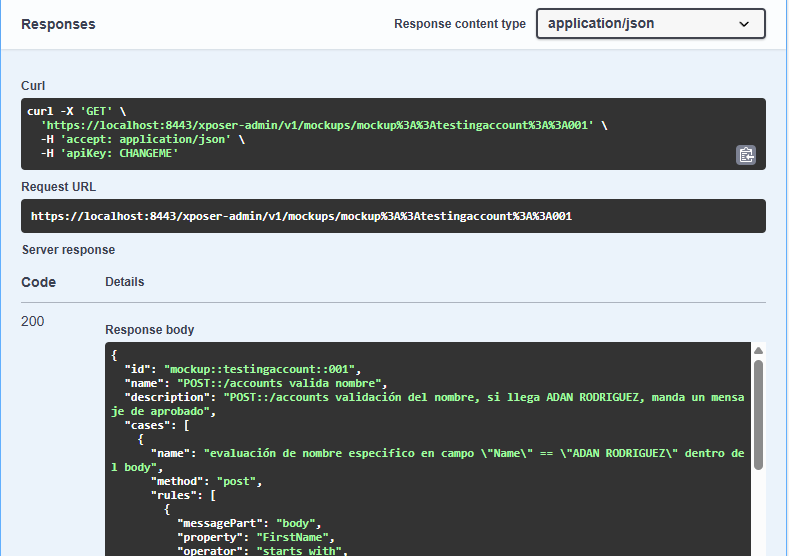
Task: Click the apiKey: CHANGEME header line
Action: coord(110,154)
